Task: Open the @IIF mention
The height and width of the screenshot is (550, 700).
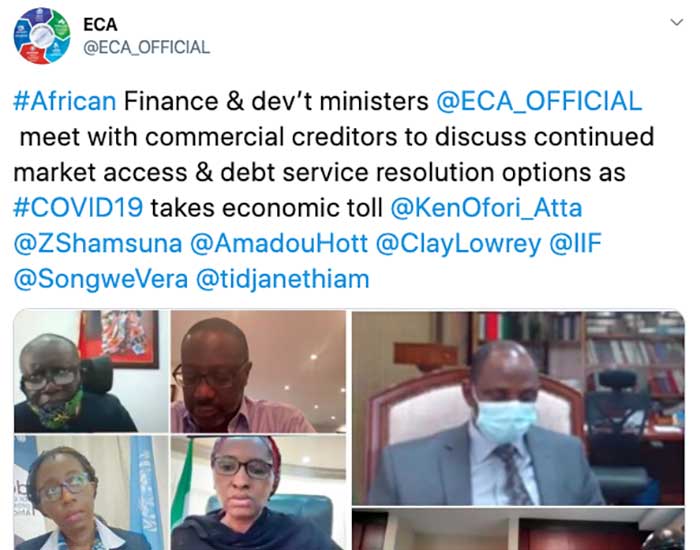Action: point(575,244)
